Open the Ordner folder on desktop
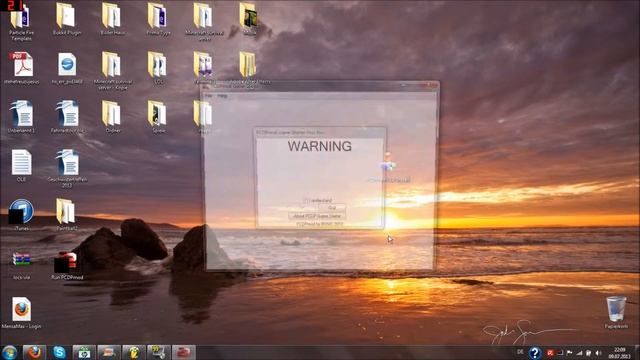This screenshot has height=360, width=640. [113, 117]
